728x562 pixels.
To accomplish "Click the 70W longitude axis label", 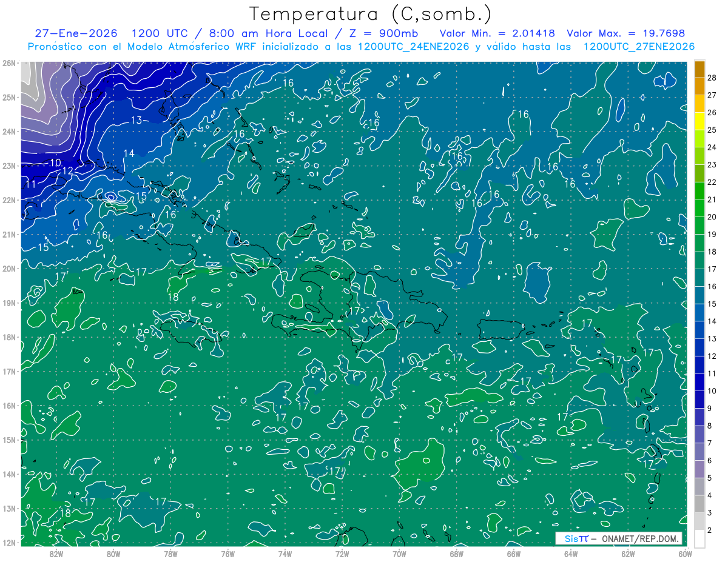I will (x=399, y=554).
